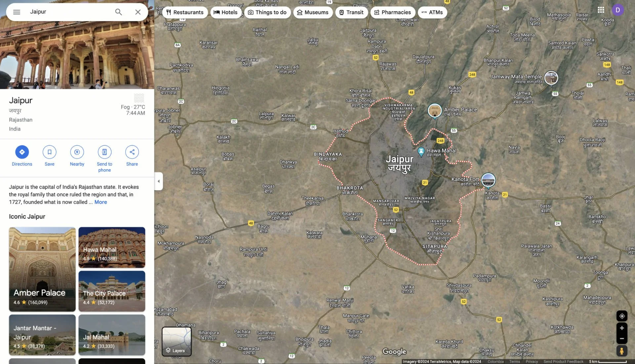Viewport: 635px width, 364px height.
Task: Share the Jaipur location
Action: pyautogui.click(x=132, y=156)
